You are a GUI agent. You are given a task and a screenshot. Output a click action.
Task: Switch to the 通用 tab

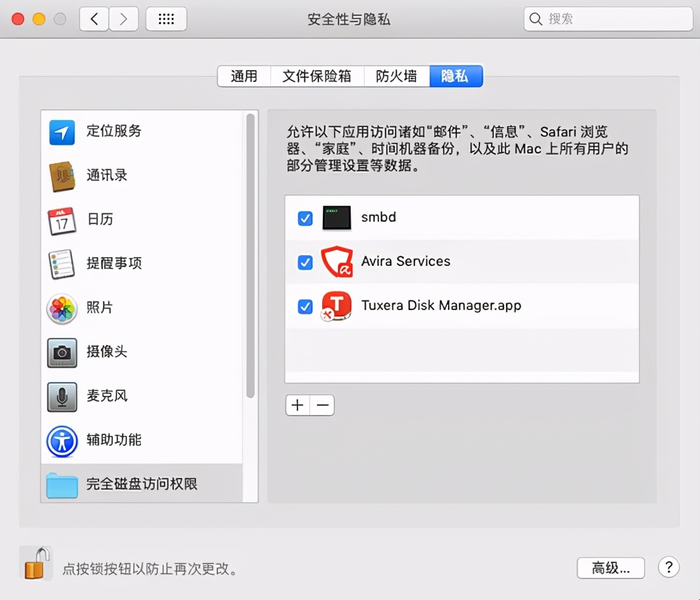tap(244, 76)
